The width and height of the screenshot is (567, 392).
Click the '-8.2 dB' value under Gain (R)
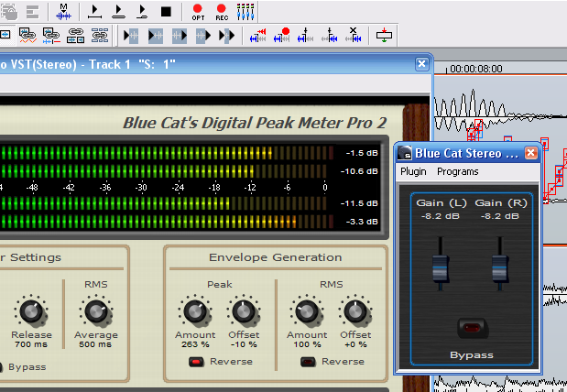(x=500, y=216)
